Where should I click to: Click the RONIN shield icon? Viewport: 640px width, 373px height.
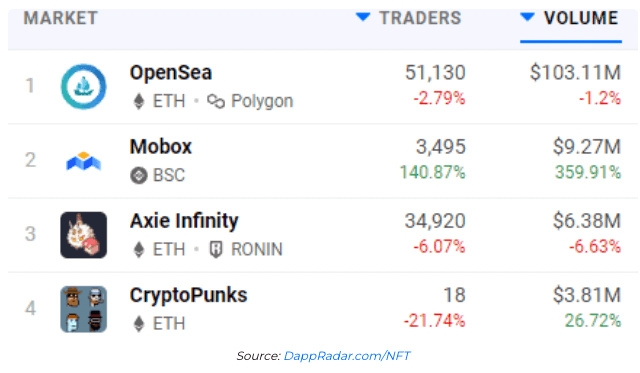[x=216, y=249]
